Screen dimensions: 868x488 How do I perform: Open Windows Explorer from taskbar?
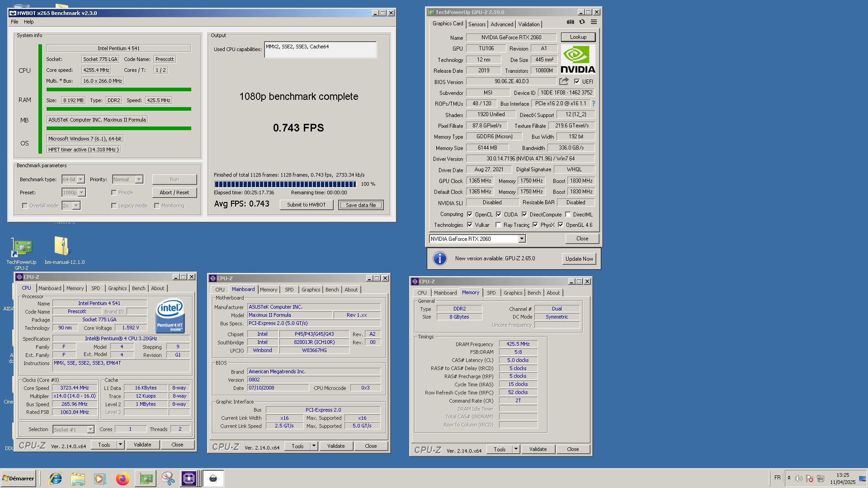78,479
